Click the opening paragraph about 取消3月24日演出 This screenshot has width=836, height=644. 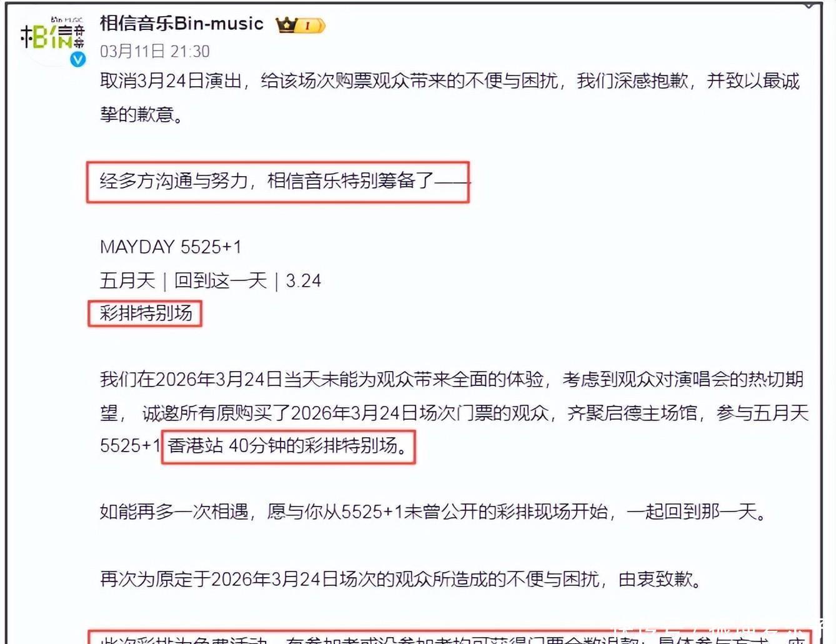pyautogui.click(x=450, y=97)
